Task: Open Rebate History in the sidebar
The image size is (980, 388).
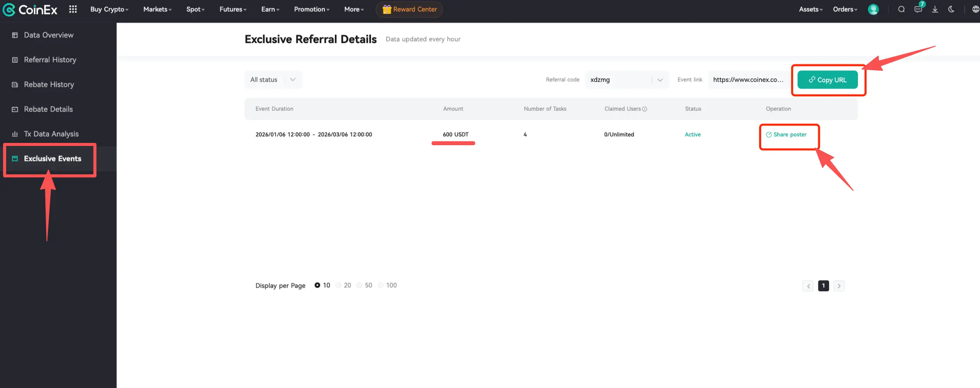Action: click(x=49, y=85)
